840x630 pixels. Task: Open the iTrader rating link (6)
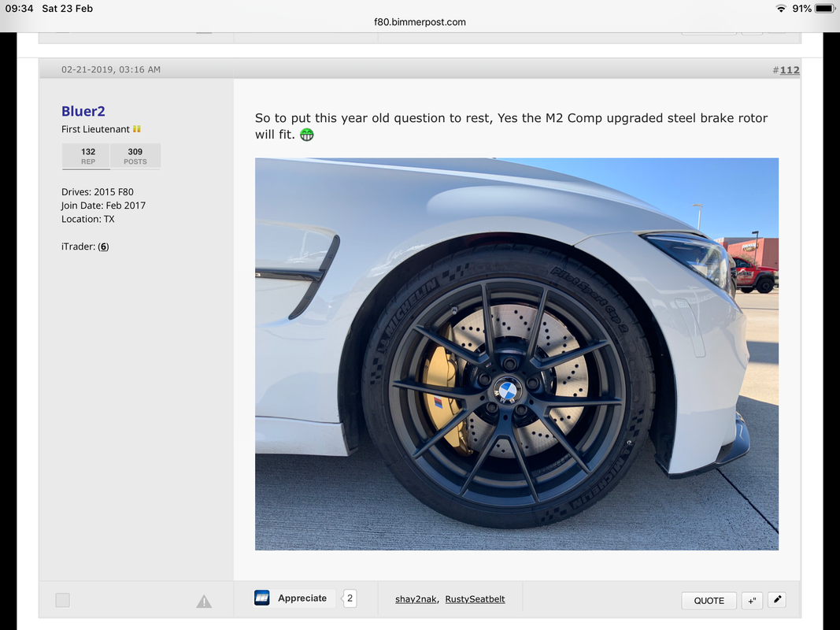coord(103,246)
